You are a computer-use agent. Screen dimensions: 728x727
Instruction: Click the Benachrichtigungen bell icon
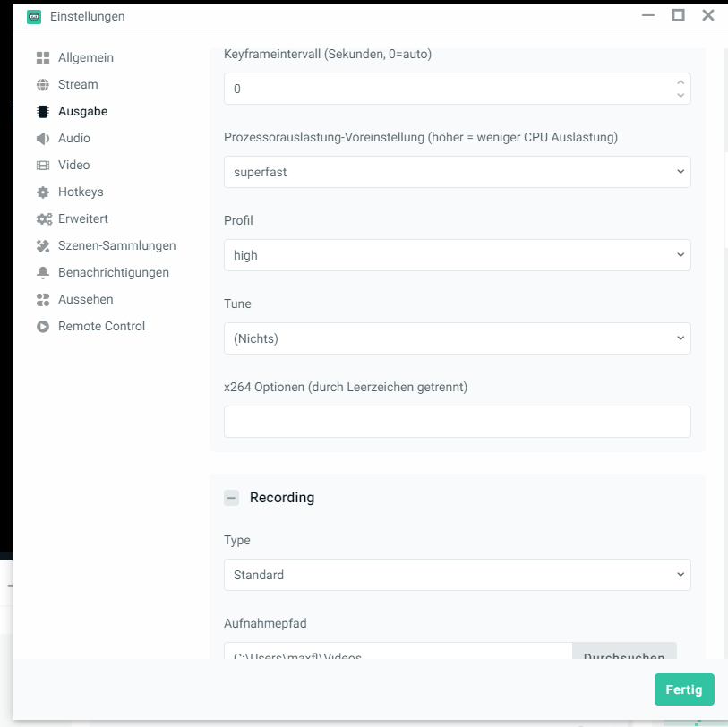(x=43, y=273)
